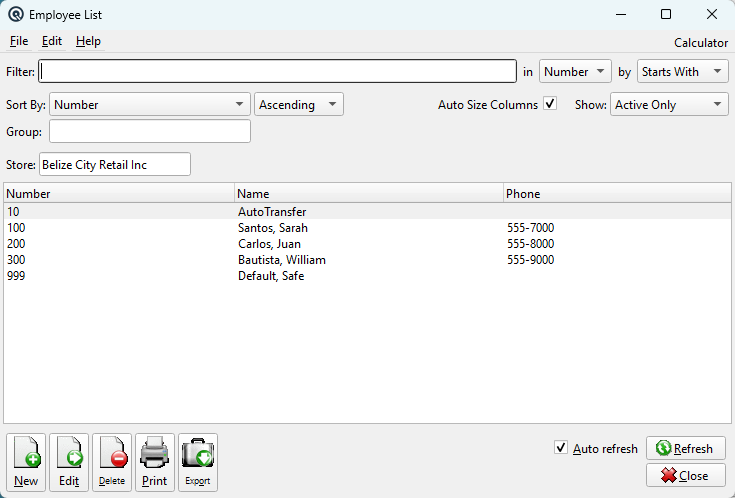This screenshot has height=498, width=735.
Task: Click employee number 999
Action: point(16,276)
